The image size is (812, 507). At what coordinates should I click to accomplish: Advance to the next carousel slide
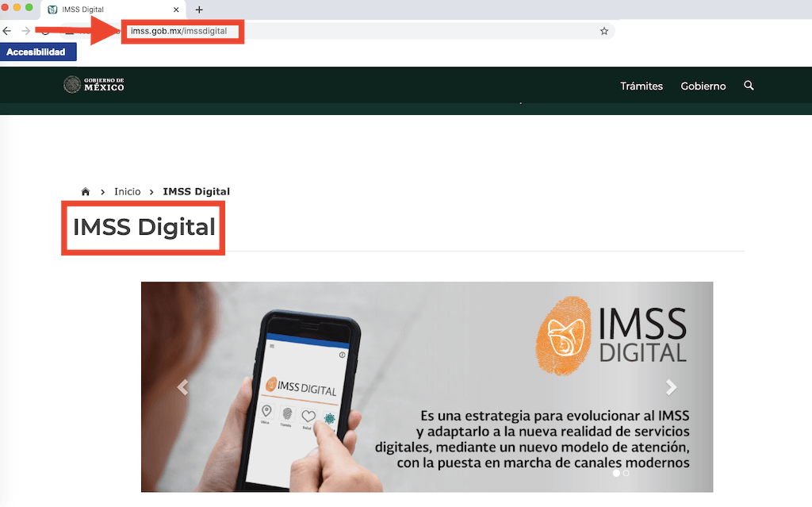tap(671, 387)
